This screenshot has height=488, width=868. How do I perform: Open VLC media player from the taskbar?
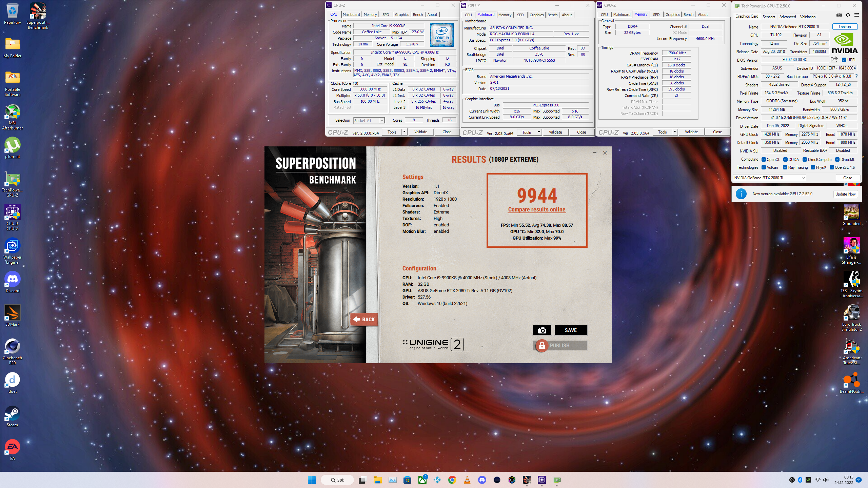click(467, 480)
